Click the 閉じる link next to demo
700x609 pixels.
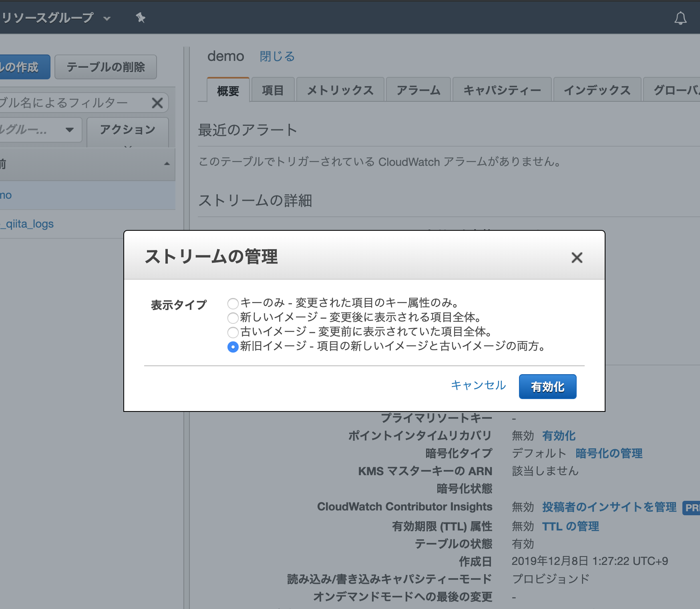click(x=277, y=56)
